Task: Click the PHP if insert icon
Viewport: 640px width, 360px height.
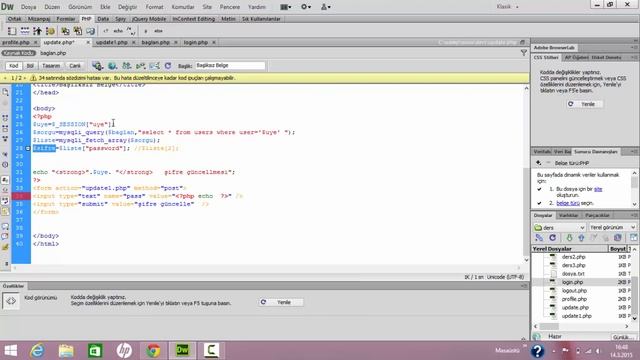Action: tap(146, 31)
